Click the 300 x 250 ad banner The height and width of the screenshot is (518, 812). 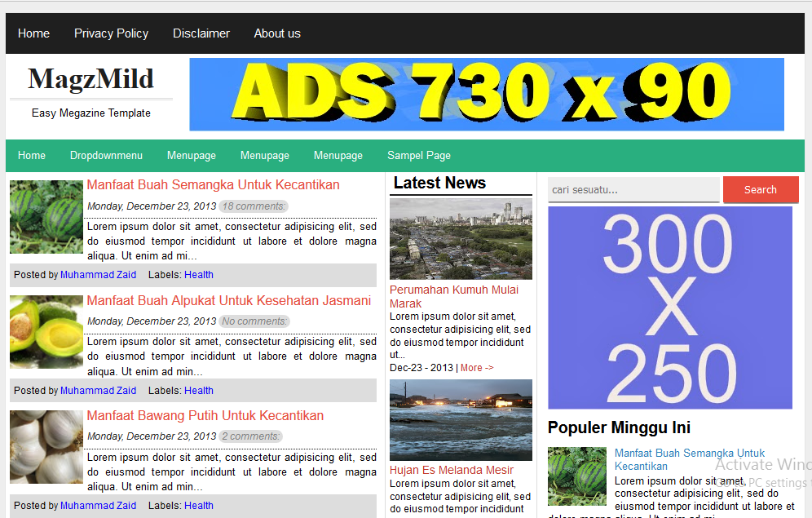[670, 308]
